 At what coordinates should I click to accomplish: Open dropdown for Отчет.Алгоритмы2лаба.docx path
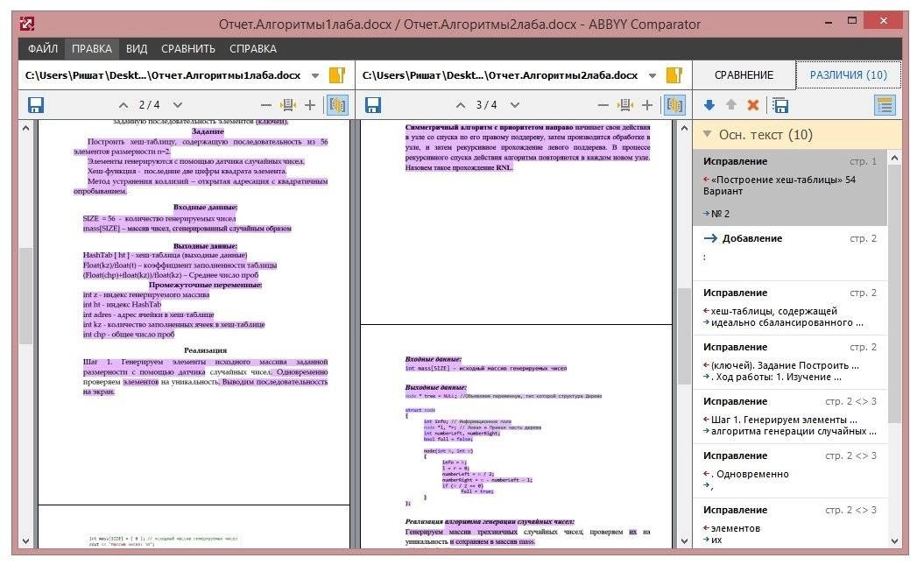(x=652, y=75)
